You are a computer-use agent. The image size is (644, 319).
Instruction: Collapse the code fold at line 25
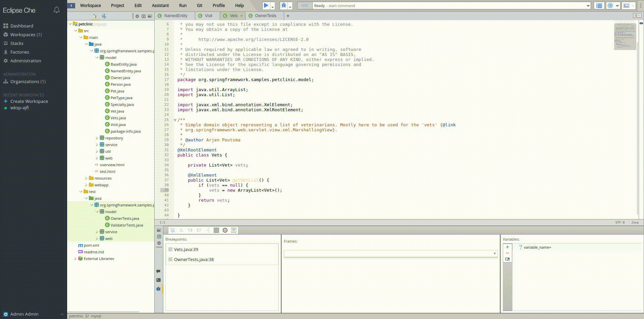(175, 120)
